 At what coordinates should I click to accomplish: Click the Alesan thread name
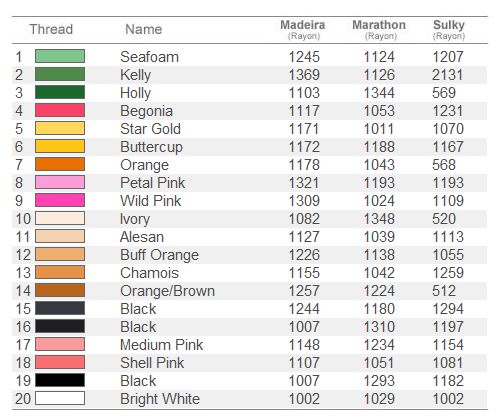pyautogui.click(x=142, y=237)
